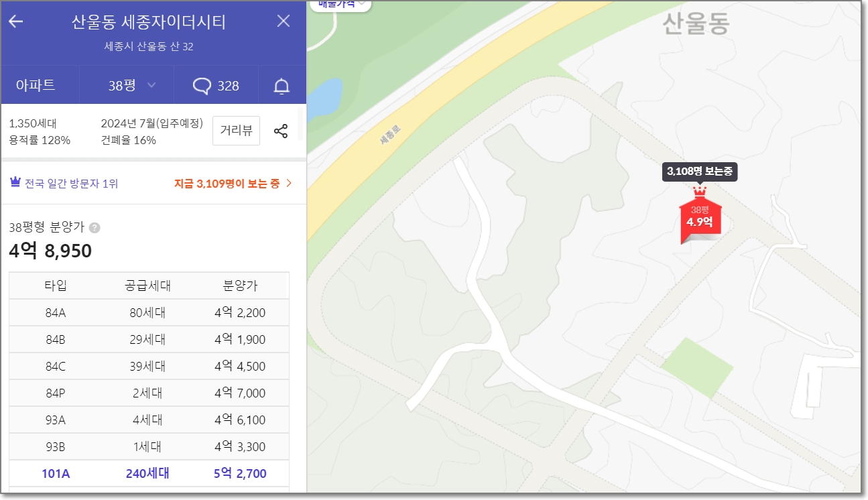Image resolution: width=868 pixels, height=500 pixels.
Task: Click the 4억 7,000 price cell
Action: click(240, 393)
